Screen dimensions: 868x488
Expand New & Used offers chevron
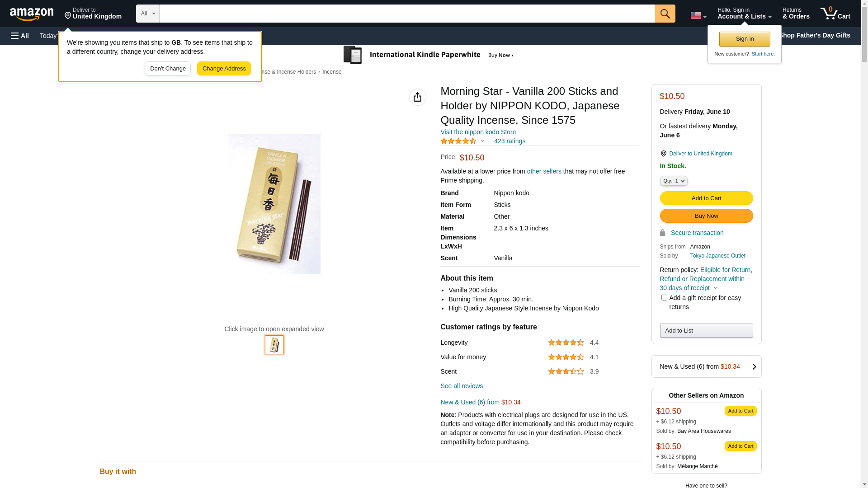click(x=754, y=366)
